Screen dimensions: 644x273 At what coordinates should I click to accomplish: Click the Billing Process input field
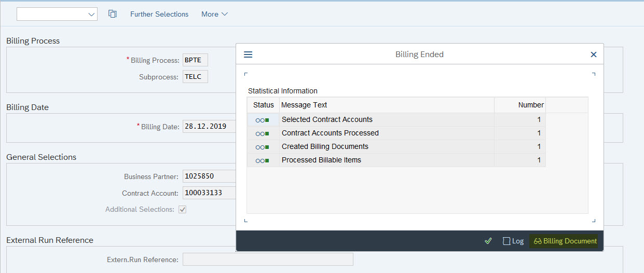[195, 60]
